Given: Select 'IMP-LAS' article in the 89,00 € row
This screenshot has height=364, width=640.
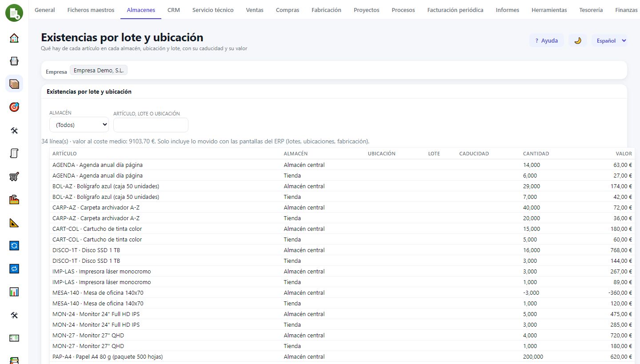Looking at the screenshot, I should click(102, 282).
